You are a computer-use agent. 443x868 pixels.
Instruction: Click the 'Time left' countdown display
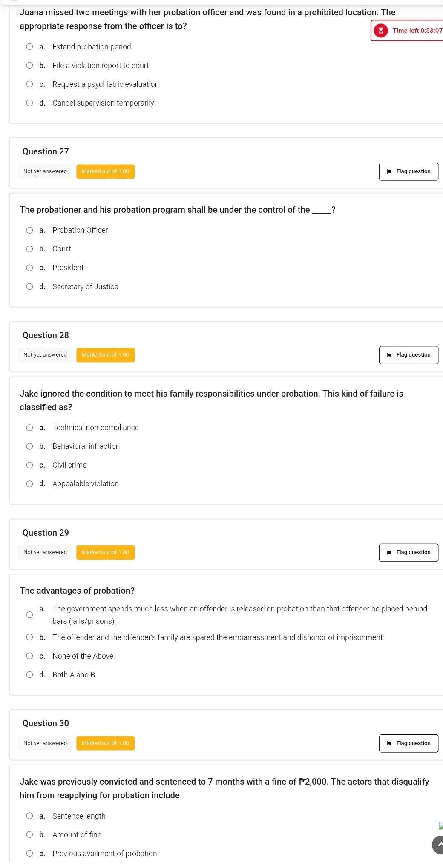(417, 31)
